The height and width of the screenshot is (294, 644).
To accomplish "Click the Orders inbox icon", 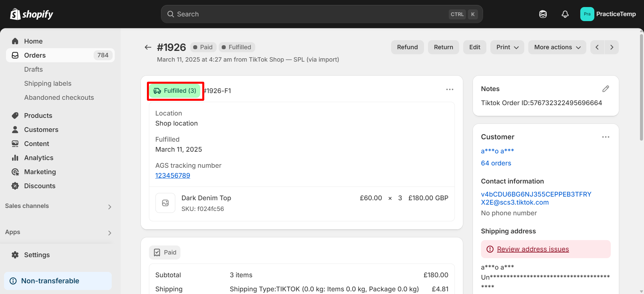I will coord(15,55).
